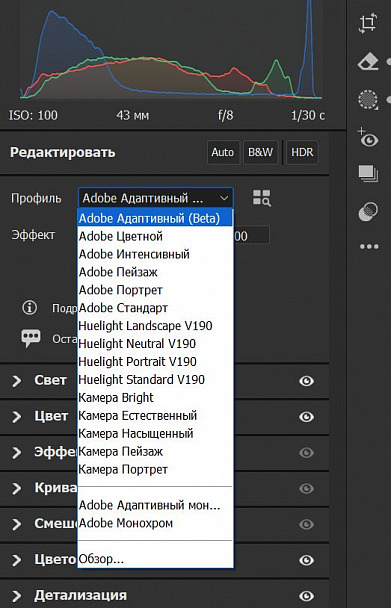
Task: Pick the Adobe Портрет profile
Action: point(155,290)
